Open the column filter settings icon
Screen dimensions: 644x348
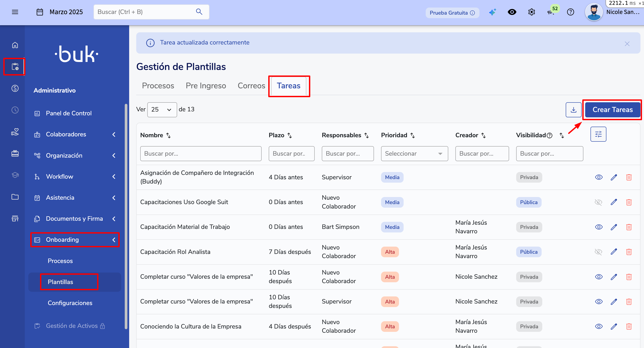pos(598,134)
